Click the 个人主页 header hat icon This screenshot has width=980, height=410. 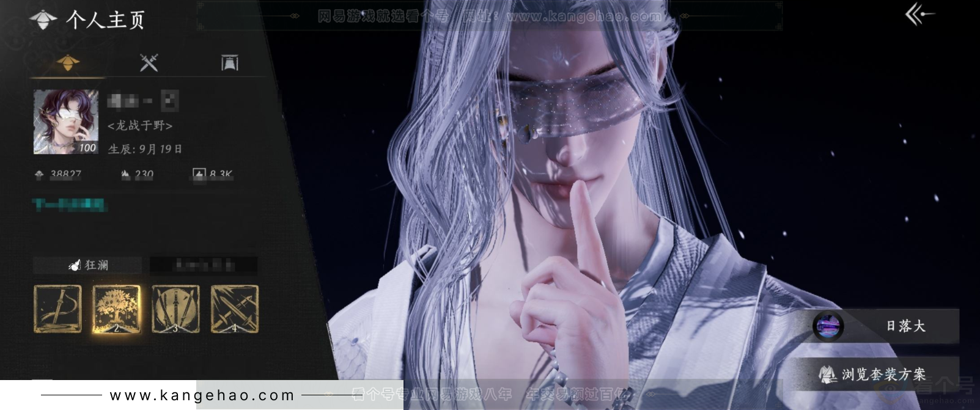(x=43, y=20)
